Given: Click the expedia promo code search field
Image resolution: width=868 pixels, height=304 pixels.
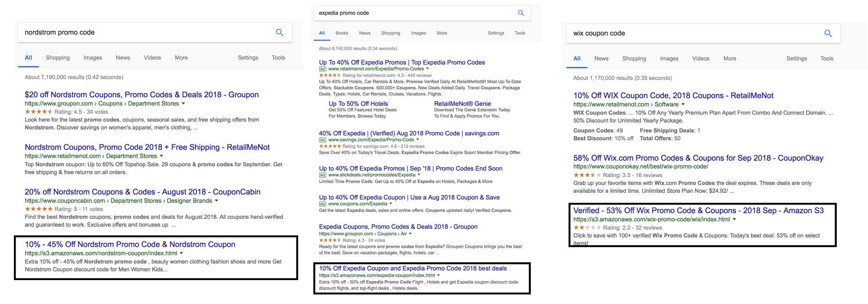Looking at the screenshot, I should pos(422,13).
